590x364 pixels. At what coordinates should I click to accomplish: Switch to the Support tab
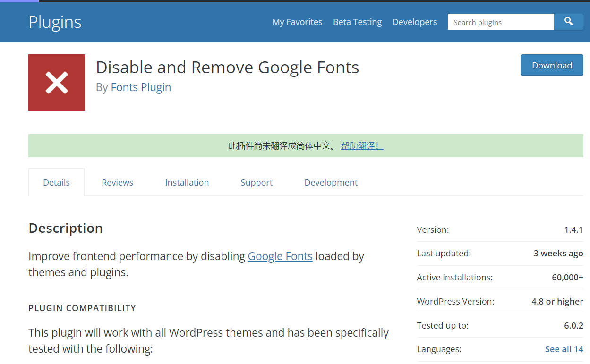point(257,182)
